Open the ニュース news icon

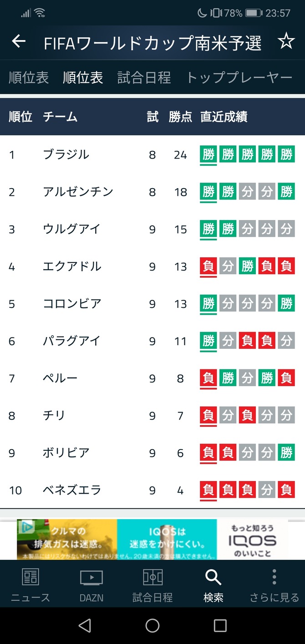[x=30, y=577]
